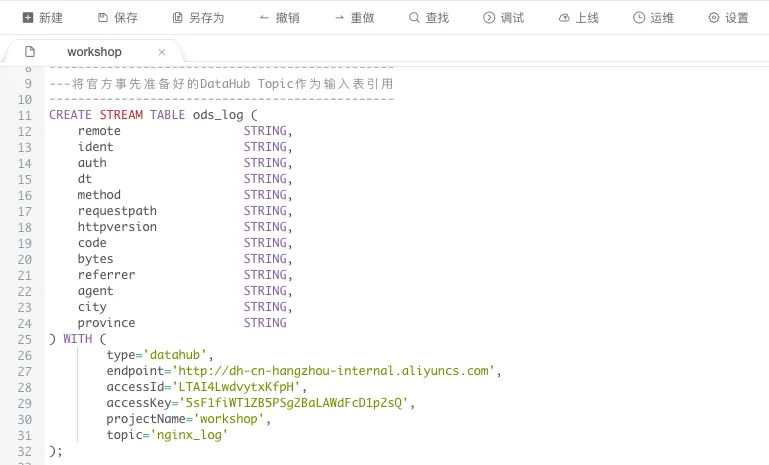769x465 pixels.
Task: Close the workshop tab
Action: pyautogui.click(x=162, y=52)
